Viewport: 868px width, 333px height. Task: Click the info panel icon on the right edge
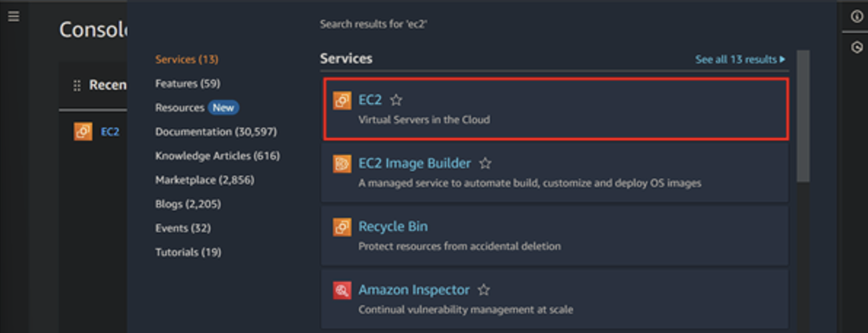856,15
